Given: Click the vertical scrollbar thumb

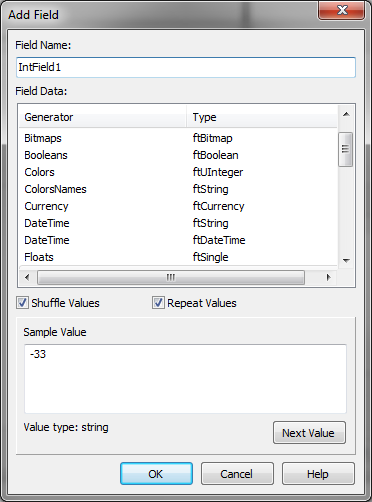Looking at the screenshot, I should click(x=346, y=149).
